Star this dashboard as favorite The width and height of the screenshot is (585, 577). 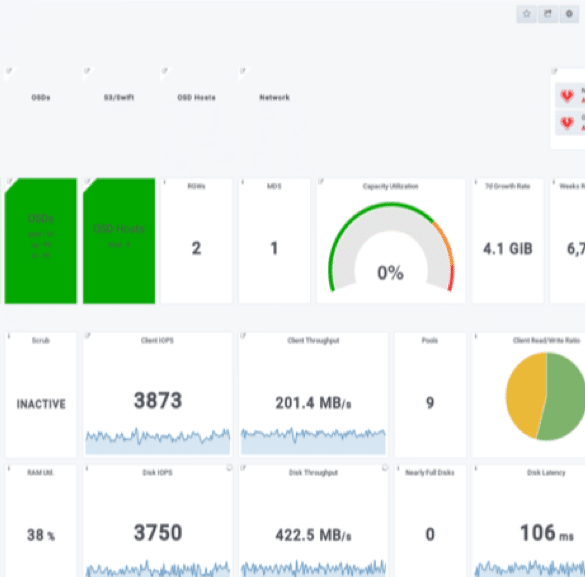526,14
